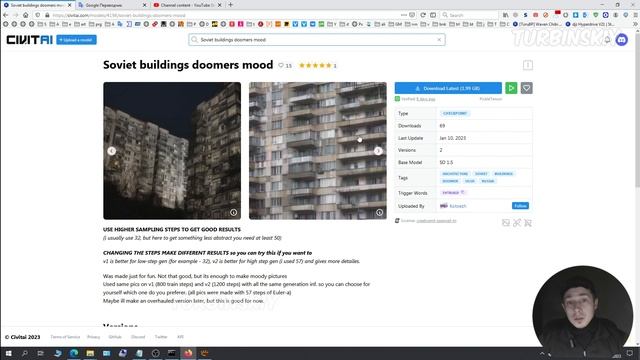Show info for the daytime apartment image
Image resolution: width=640 pixels, height=360 pixels.
[x=379, y=212]
